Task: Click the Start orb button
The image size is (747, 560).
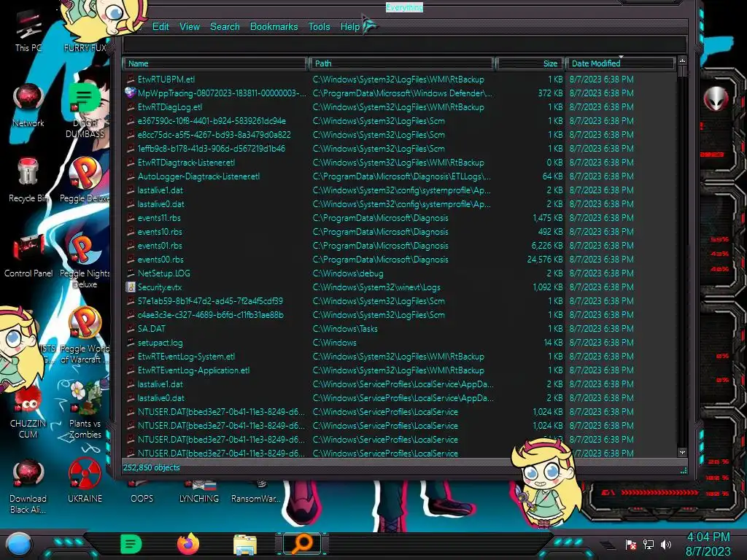Action: tap(19, 544)
